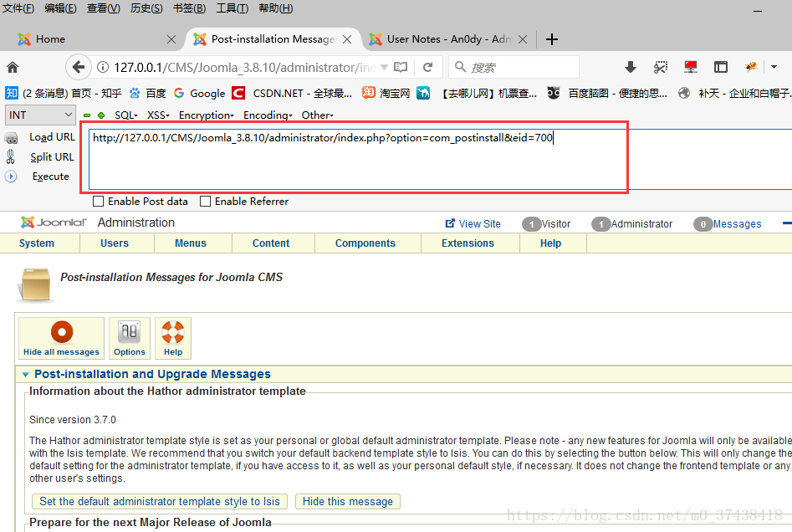Image resolution: width=792 pixels, height=532 pixels.
Task: Click Hide all messages toolbar button
Action: click(61, 339)
